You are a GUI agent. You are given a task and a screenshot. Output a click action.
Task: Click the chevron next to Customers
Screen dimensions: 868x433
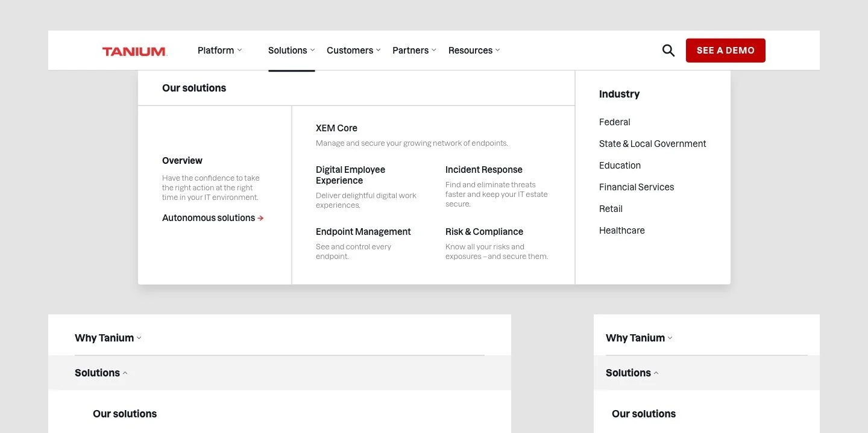pyautogui.click(x=379, y=50)
